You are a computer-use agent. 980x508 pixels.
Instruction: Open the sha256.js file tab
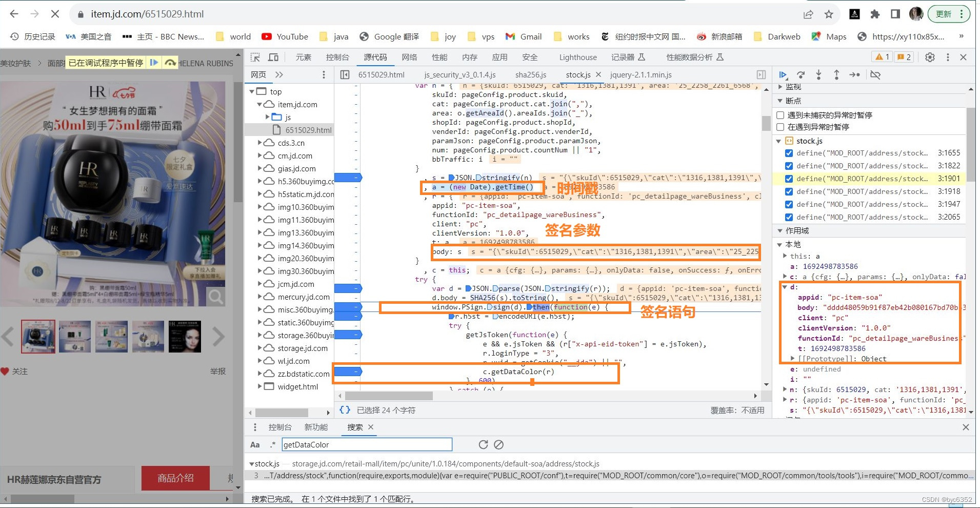(531, 75)
